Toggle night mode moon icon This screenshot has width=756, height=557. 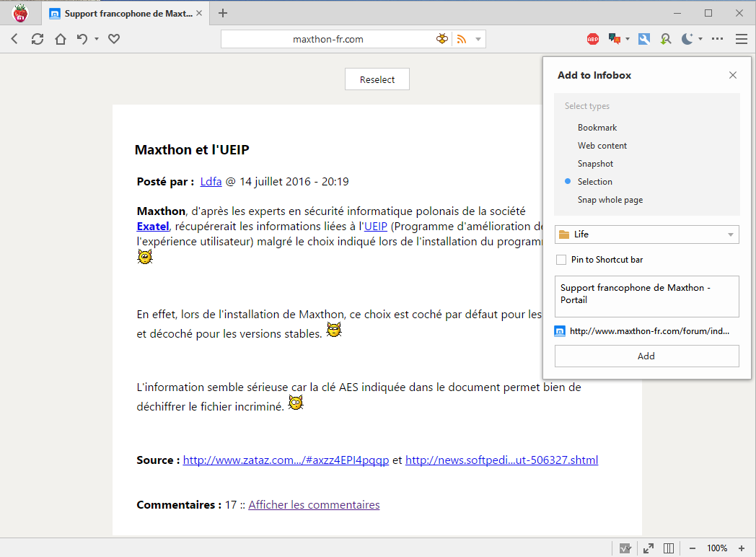coord(687,39)
